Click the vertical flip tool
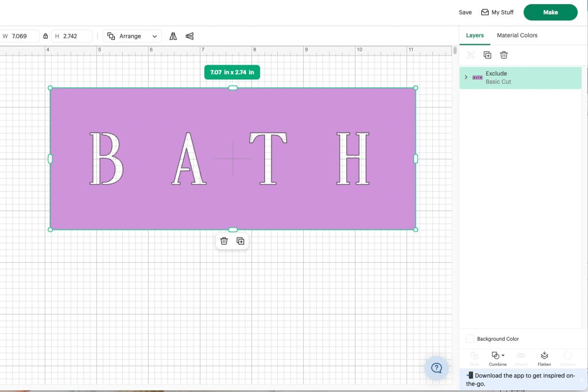 coord(189,36)
